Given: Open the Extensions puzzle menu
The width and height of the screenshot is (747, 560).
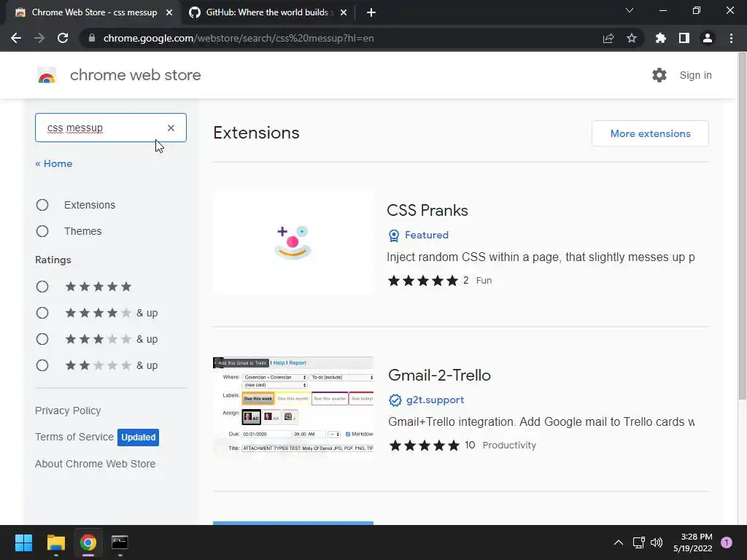Looking at the screenshot, I should pyautogui.click(x=661, y=38).
